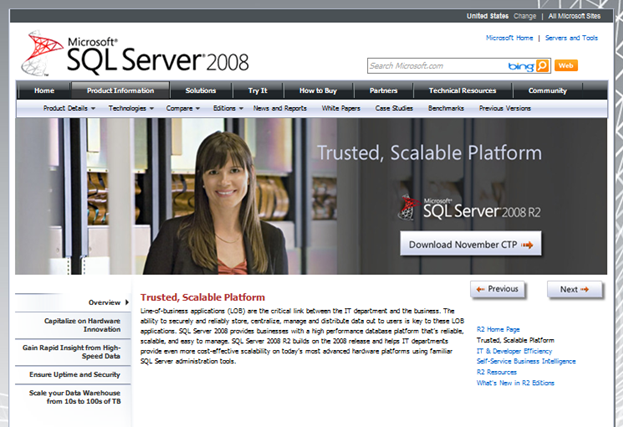623x427 pixels.
Task: Click the orange Web search button
Action: tap(566, 66)
